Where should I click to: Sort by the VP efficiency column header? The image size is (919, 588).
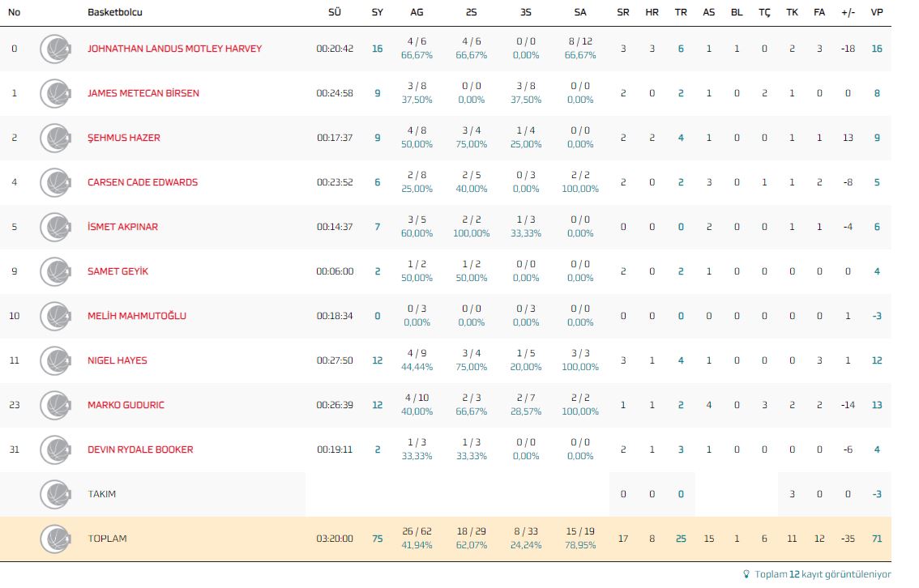(x=876, y=12)
